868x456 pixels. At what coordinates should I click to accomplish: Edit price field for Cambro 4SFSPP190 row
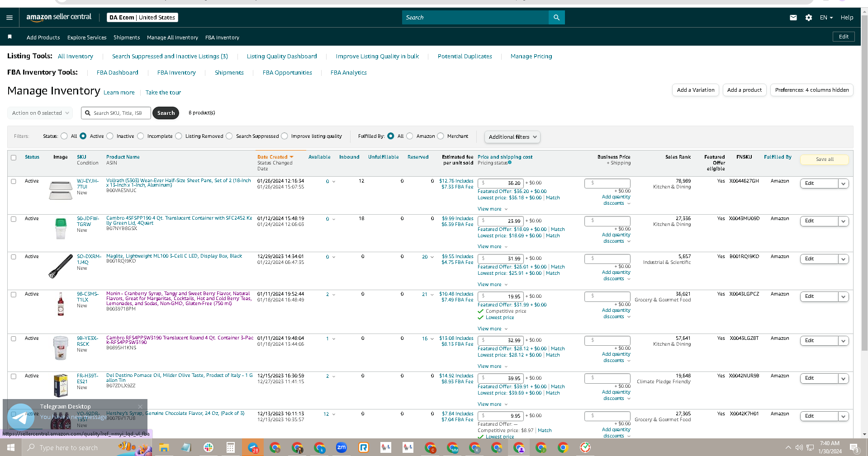click(x=501, y=221)
